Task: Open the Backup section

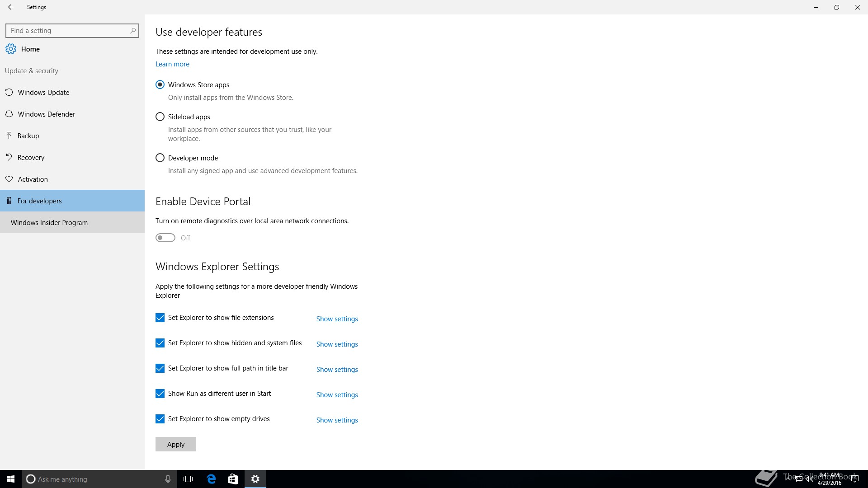Action: point(72,136)
